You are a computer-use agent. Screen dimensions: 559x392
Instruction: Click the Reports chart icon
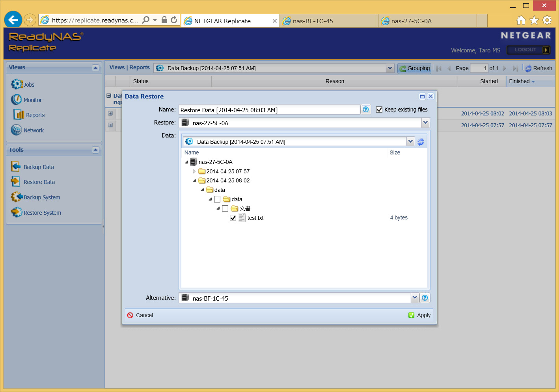pos(19,115)
